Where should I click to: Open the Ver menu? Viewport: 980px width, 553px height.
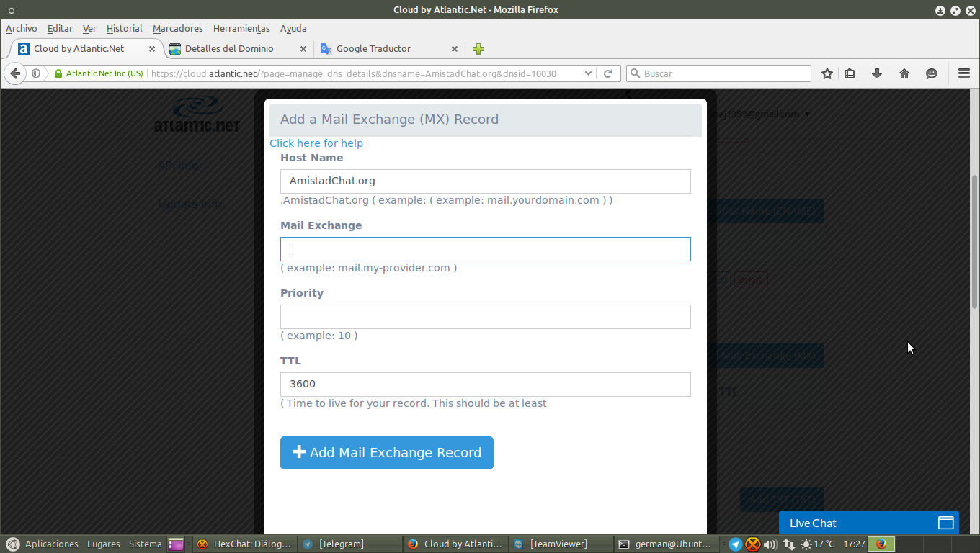point(89,29)
